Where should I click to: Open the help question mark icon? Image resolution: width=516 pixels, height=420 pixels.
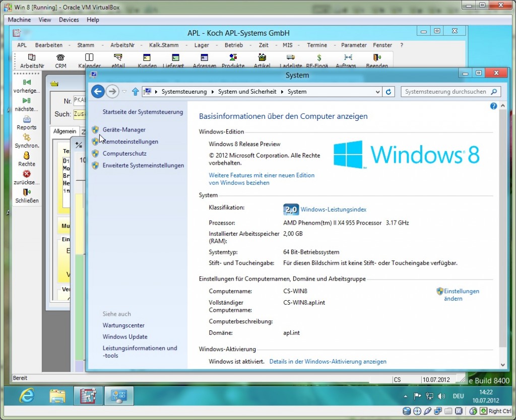coord(493,106)
